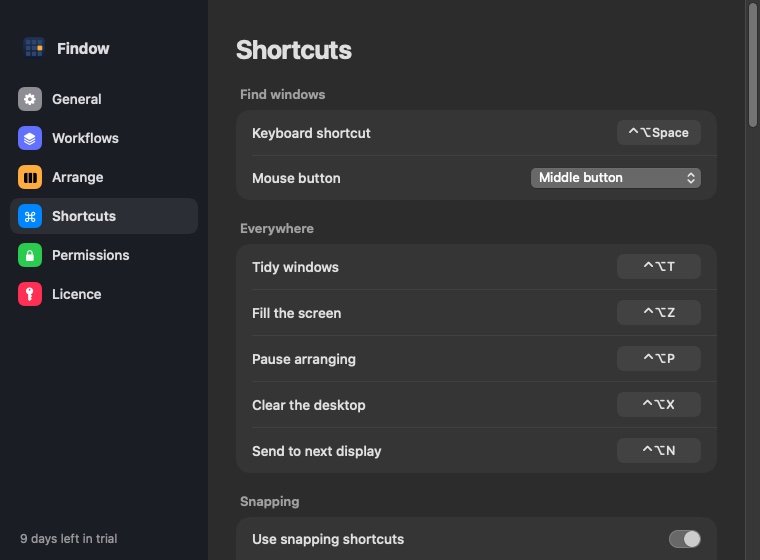The width and height of the screenshot is (760, 560).
Task: Click the 'Clear the desktop' row label
Action: click(309, 405)
